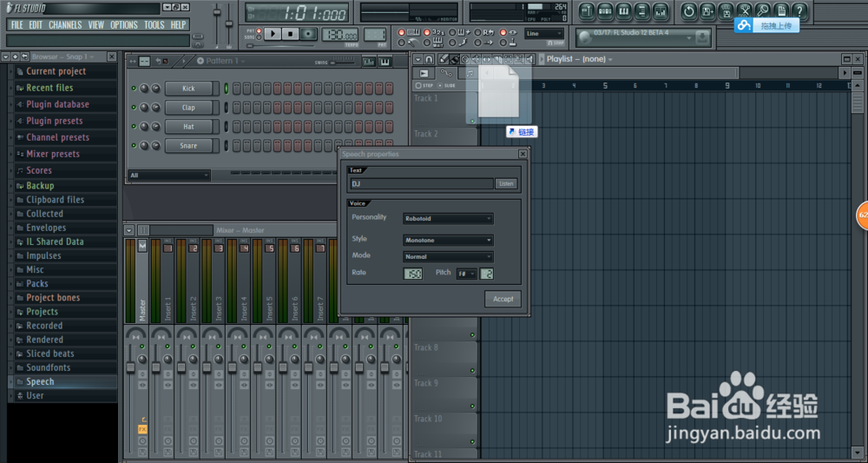Click the countdown before recording icon

(437, 32)
